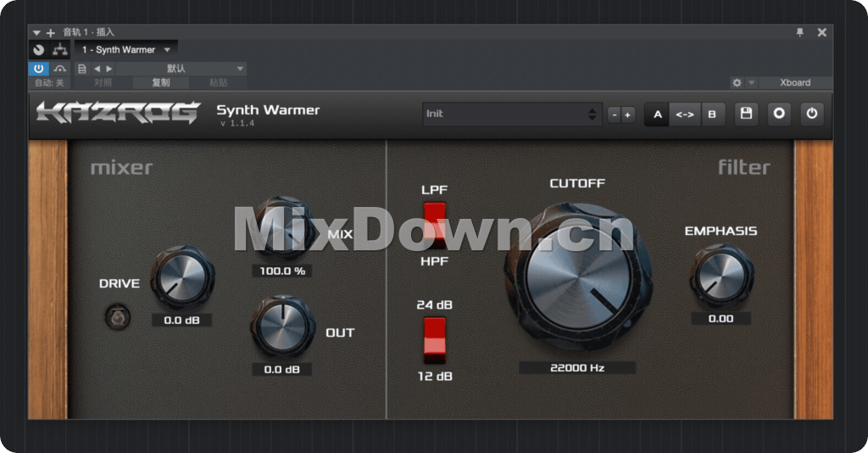Toggle the 24 dB/12 dB slope switch
The height and width of the screenshot is (453, 868).
coord(435,340)
